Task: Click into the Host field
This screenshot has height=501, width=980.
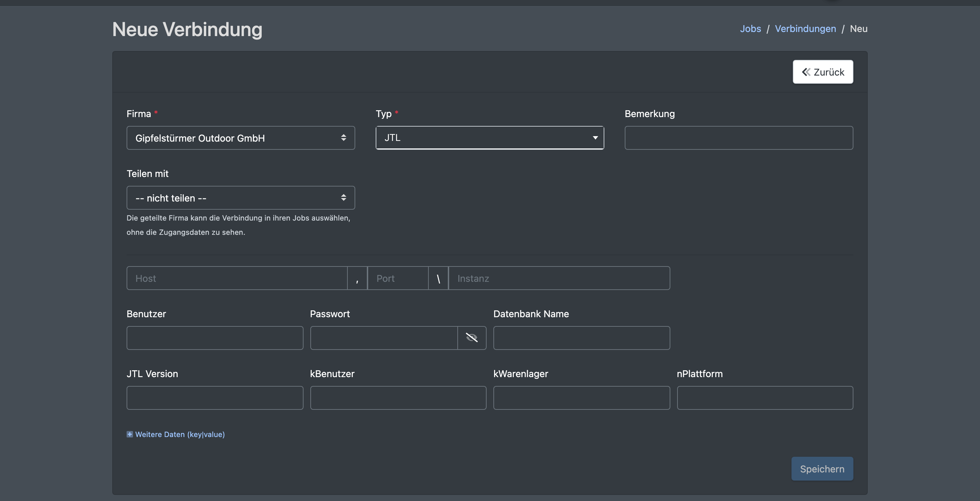Action: point(236,278)
